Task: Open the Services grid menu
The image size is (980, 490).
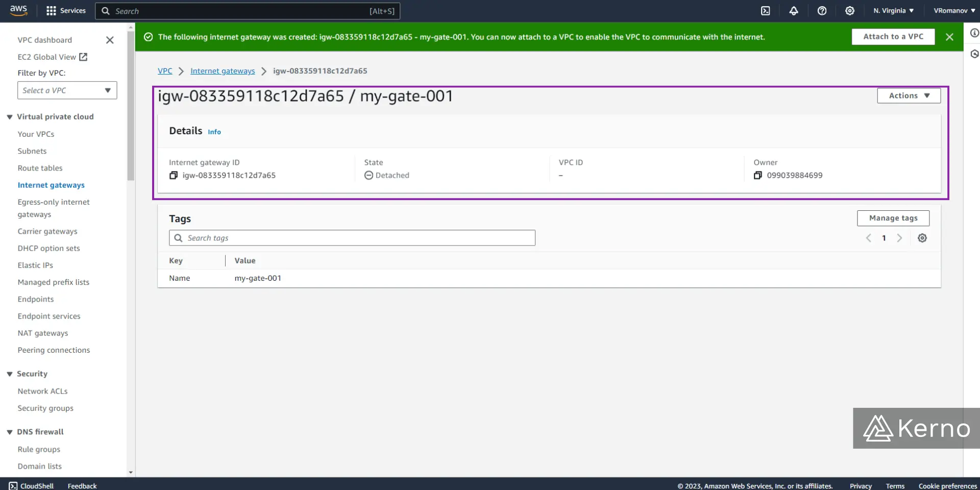Action: coord(66,11)
